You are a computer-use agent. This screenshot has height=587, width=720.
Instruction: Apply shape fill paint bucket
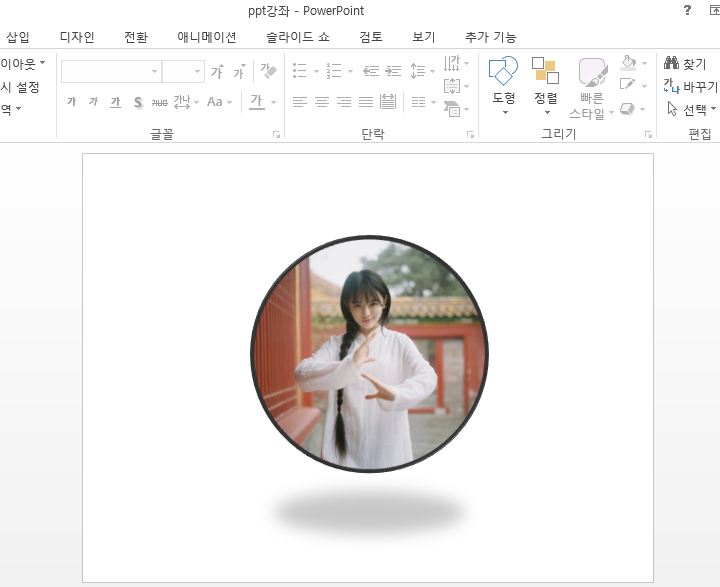628,63
